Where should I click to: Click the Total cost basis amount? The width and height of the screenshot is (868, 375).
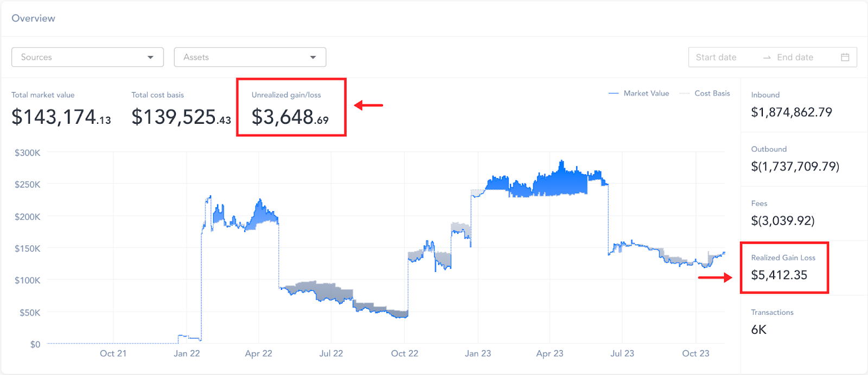pyautogui.click(x=181, y=117)
